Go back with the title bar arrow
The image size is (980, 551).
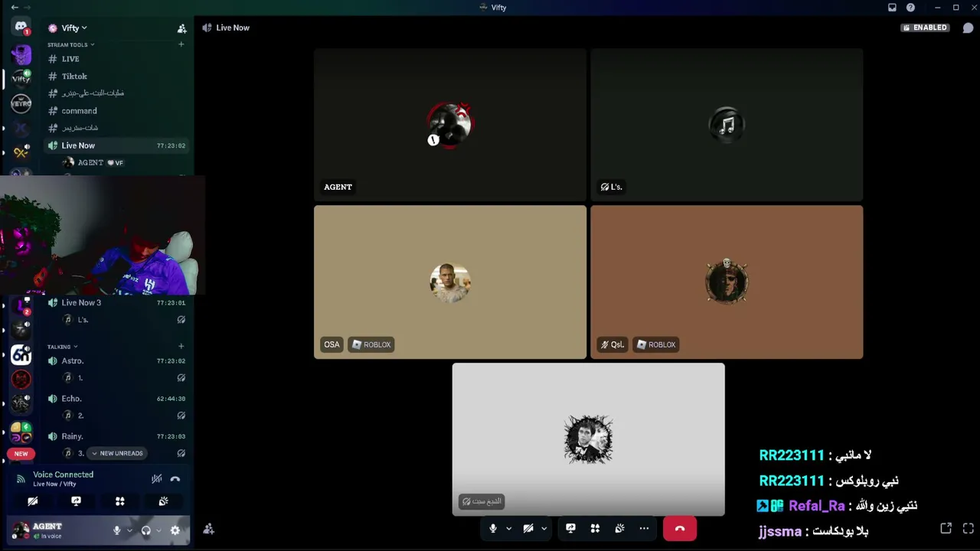(x=15, y=8)
